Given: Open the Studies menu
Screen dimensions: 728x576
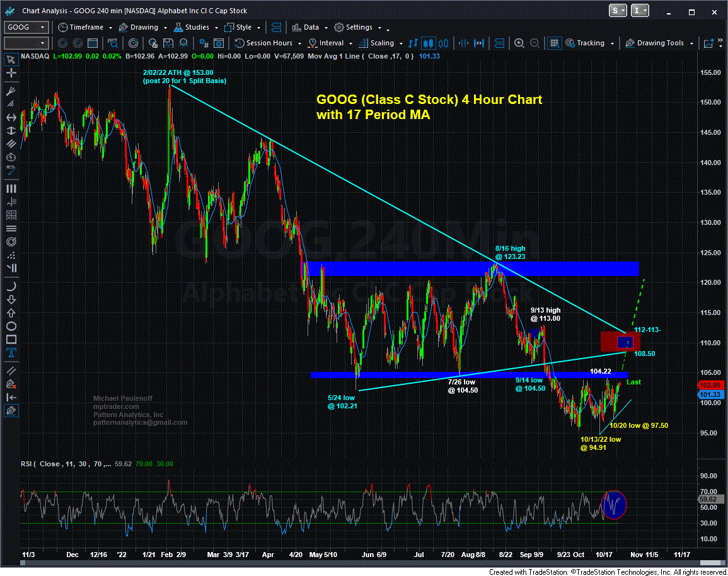Looking at the screenshot, I should click(x=196, y=27).
